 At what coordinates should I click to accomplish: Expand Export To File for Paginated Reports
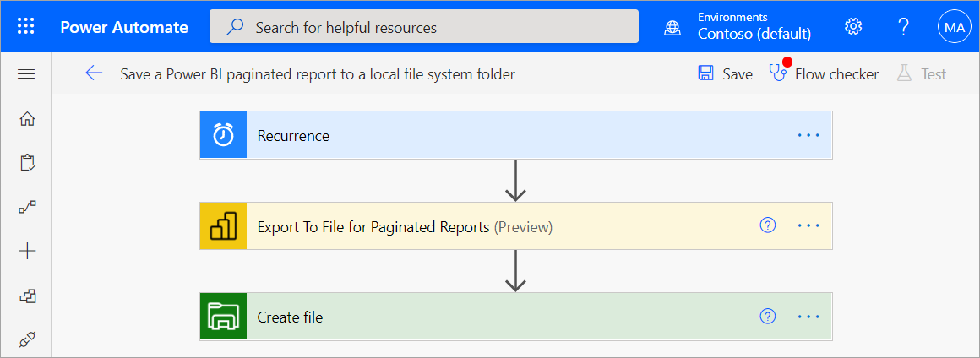tap(515, 225)
